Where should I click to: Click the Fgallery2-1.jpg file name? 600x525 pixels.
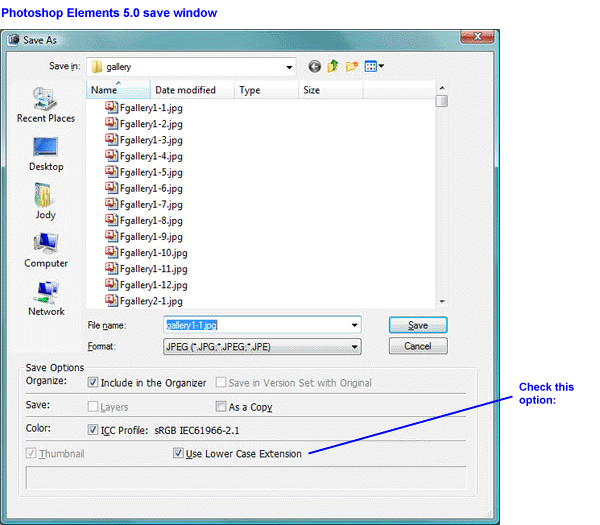pyautogui.click(x=151, y=301)
